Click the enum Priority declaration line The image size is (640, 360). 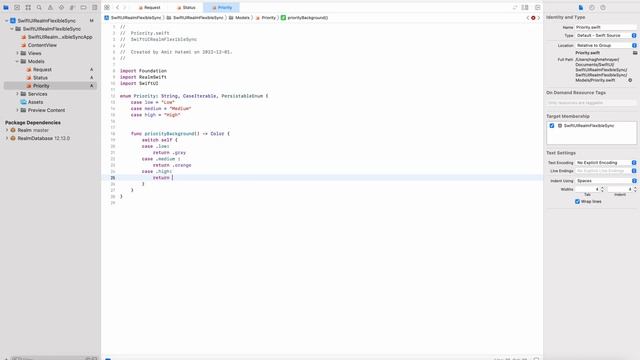pyautogui.click(x=194, y=96)
